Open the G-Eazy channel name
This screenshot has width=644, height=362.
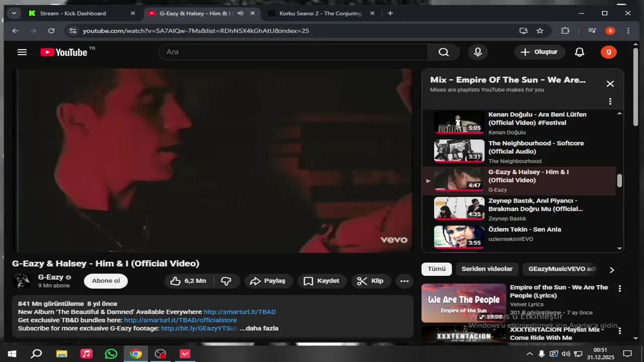51,277
